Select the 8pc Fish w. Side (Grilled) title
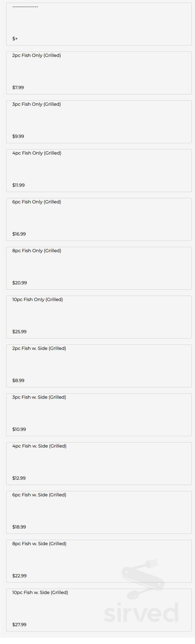Image resolution: width=195 pixels, height=644 pixels. click(x=39, y=544)
